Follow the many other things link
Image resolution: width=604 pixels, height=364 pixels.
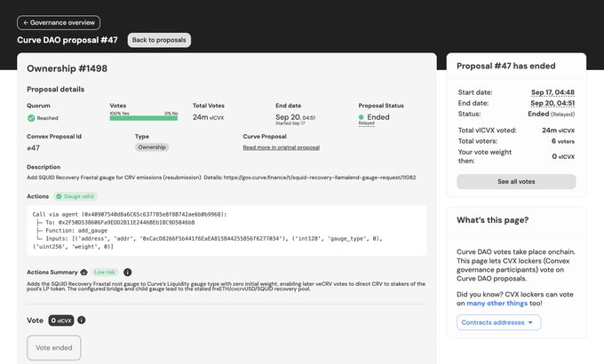click(x=497, y=303)
